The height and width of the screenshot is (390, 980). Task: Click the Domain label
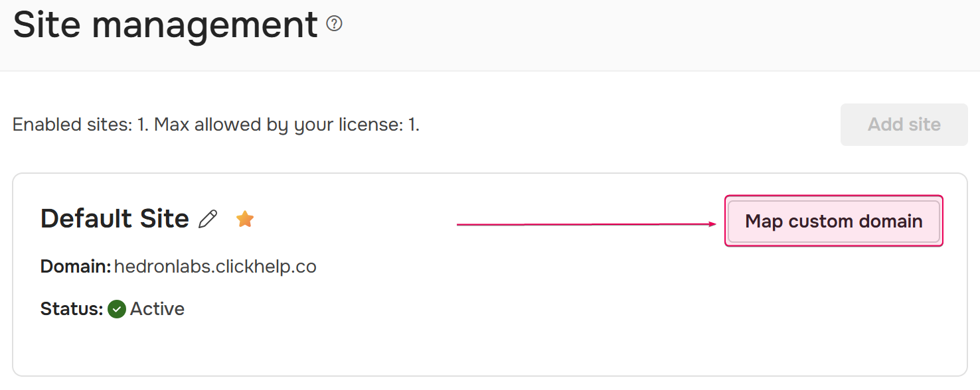(x=76, y=267)
